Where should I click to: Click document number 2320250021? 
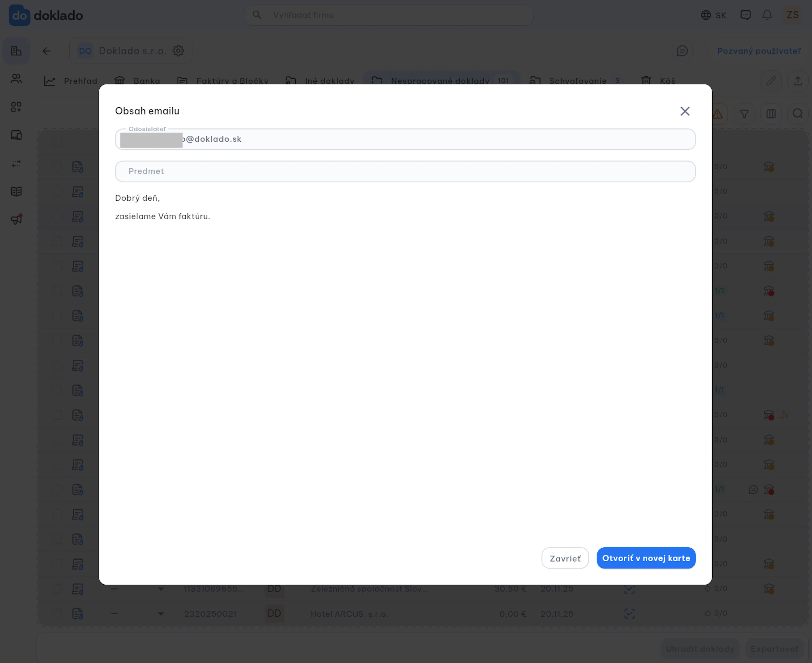(x=210, y=614)
